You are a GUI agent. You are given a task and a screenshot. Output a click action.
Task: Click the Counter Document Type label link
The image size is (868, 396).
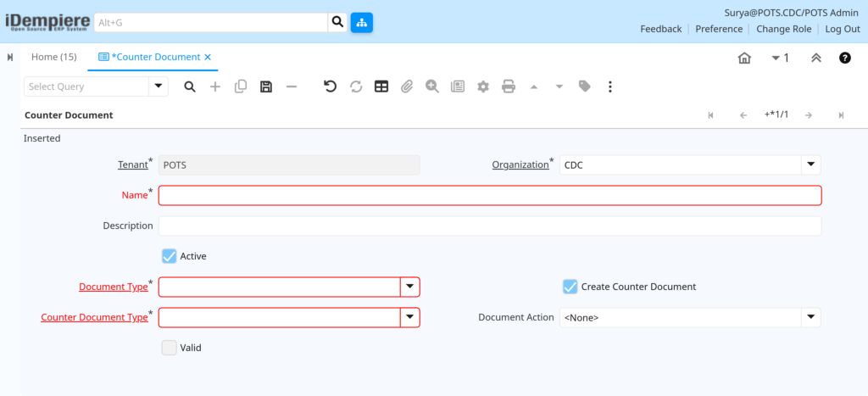point(94,317)
